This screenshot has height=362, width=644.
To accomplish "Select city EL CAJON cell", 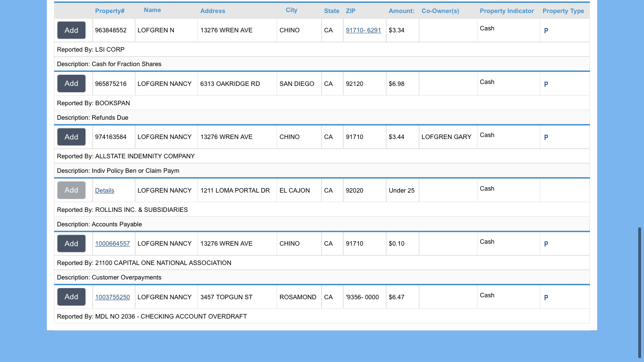I will tap(299, 190).
